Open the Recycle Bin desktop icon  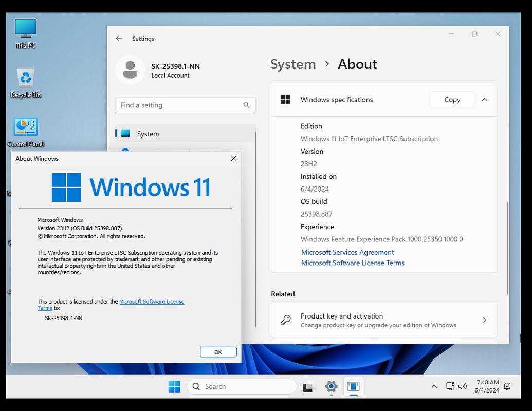pyautogui.click(x=26, y=83)
